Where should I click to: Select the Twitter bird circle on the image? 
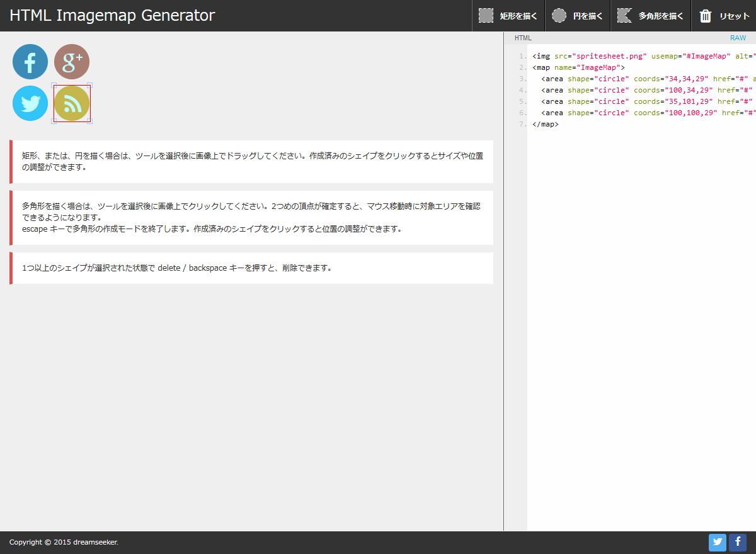30,103
